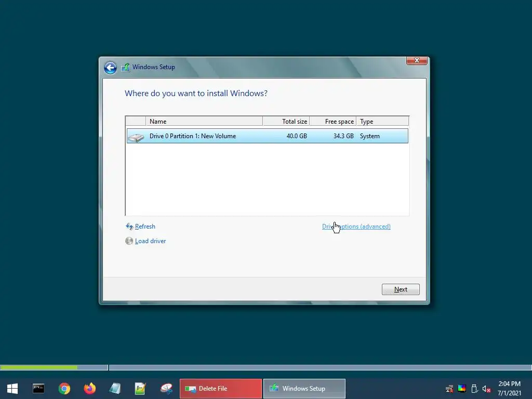Click the Windows Setup title bar icon
532x399 pixels.
[x=126, y=67]
